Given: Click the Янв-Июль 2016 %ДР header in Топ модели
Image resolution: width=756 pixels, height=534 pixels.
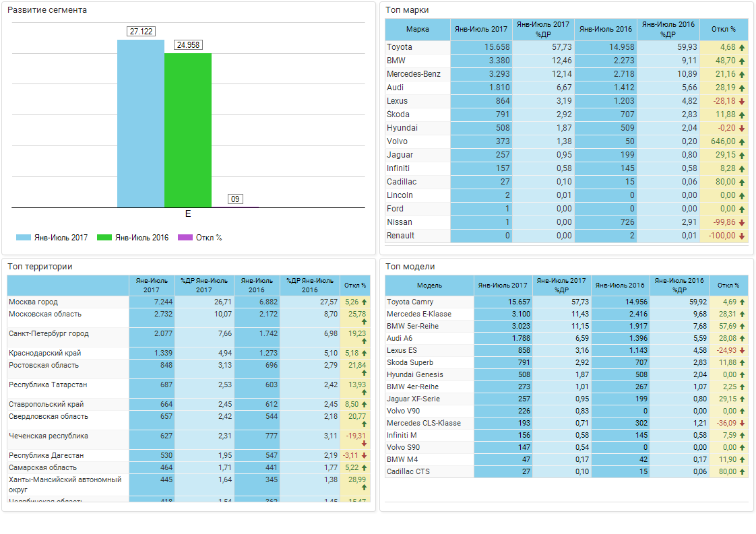Looking at the screenshot, I should (679, 286).
